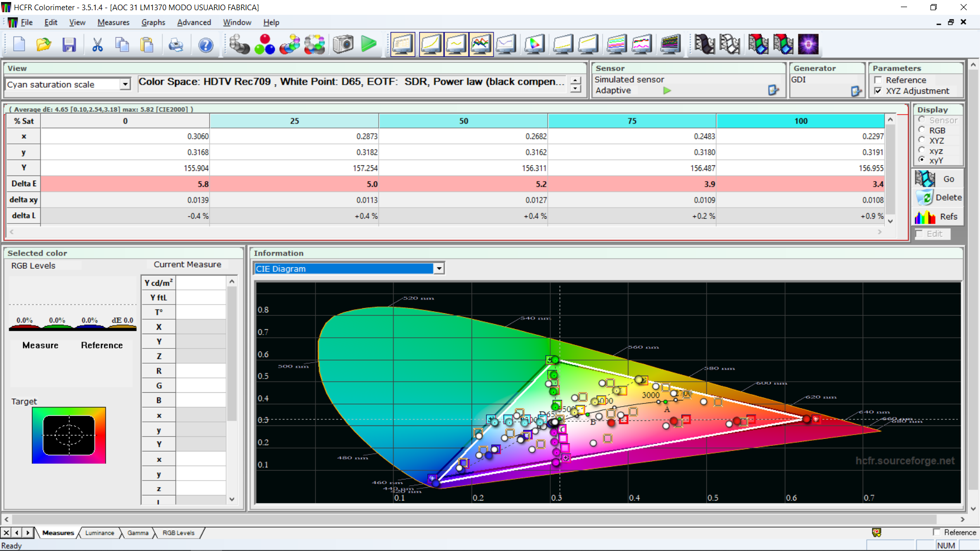Click the Delete button label
The image size is (980, 551).
pyautogui.click(x=949, y=197)
